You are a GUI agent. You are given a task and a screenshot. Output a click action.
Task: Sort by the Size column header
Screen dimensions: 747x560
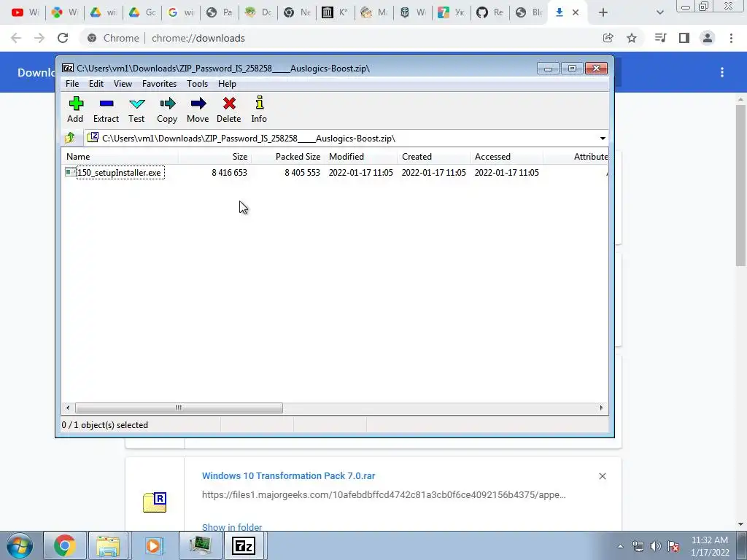215,157
